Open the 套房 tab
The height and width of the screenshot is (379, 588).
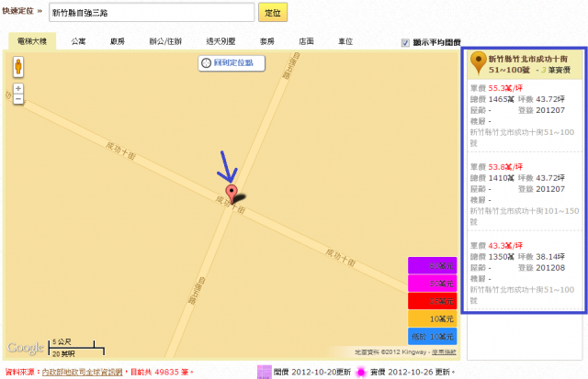tap(267, 41)
